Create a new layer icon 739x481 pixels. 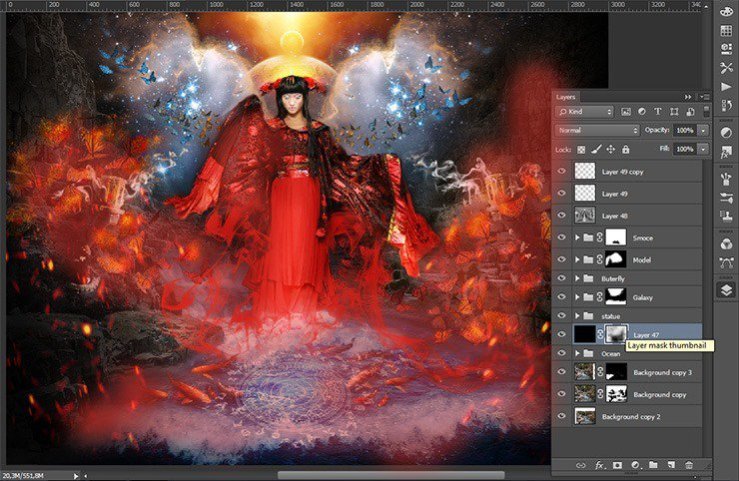point(671,465)
